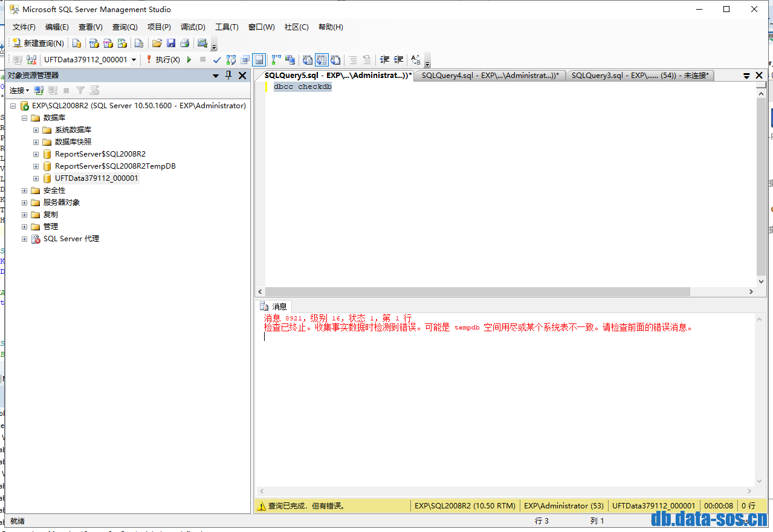Toggle Results to Text output mode
This screenshot has height=532, width=773.
point(307,60)
